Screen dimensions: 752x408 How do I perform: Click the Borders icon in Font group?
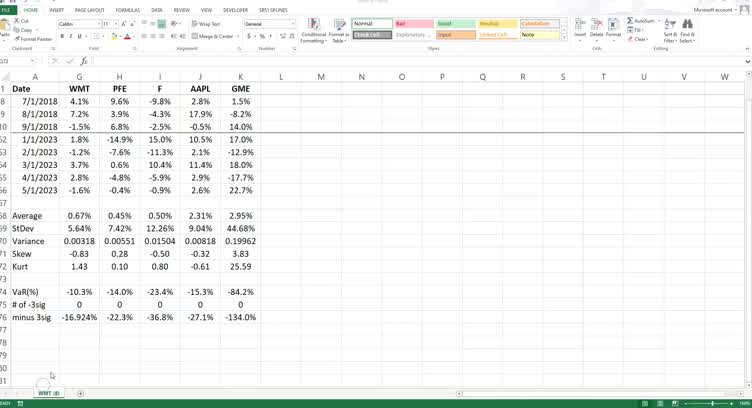tap(96, 36)
